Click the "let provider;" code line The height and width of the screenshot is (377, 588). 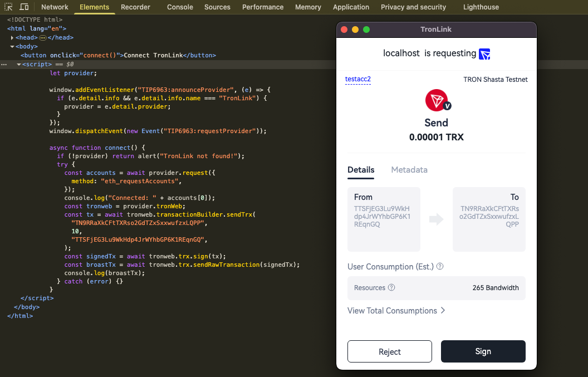(x=73, y=73)
